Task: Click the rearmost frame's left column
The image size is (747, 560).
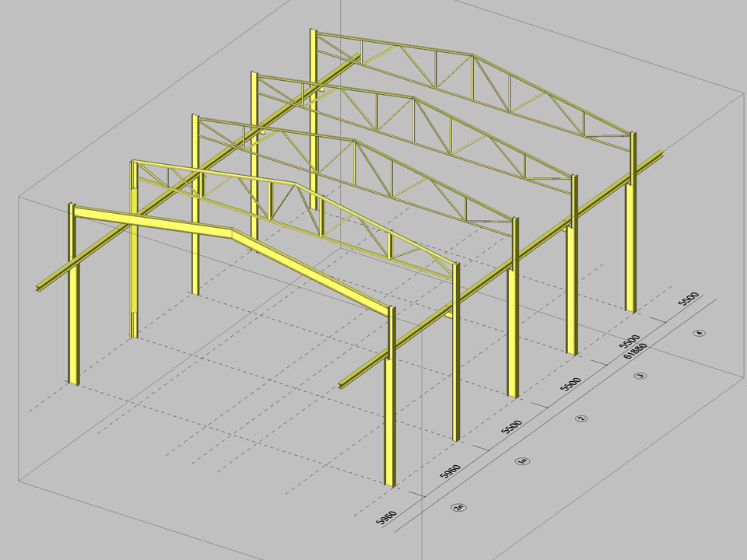Action: tap(313, 117)
